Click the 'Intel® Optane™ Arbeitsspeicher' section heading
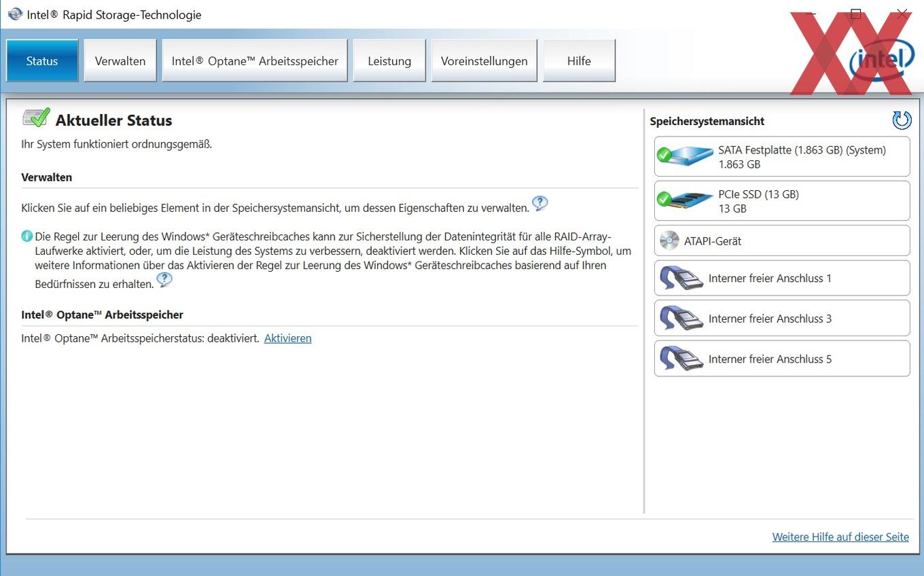Image resolution: width=924 pixels, height=576 pixels. click(103, 314)
